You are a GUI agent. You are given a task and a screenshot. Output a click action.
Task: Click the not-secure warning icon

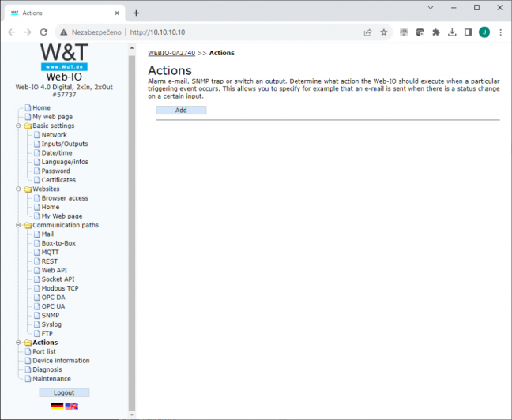pos(64,32)
